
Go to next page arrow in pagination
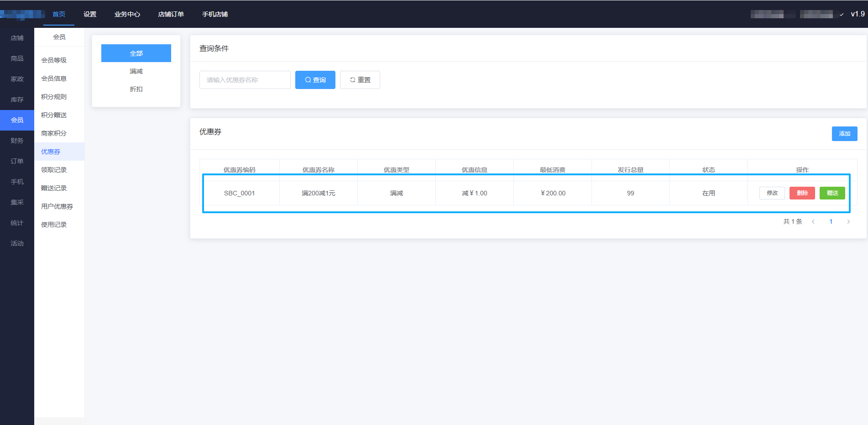click(848, 222)
